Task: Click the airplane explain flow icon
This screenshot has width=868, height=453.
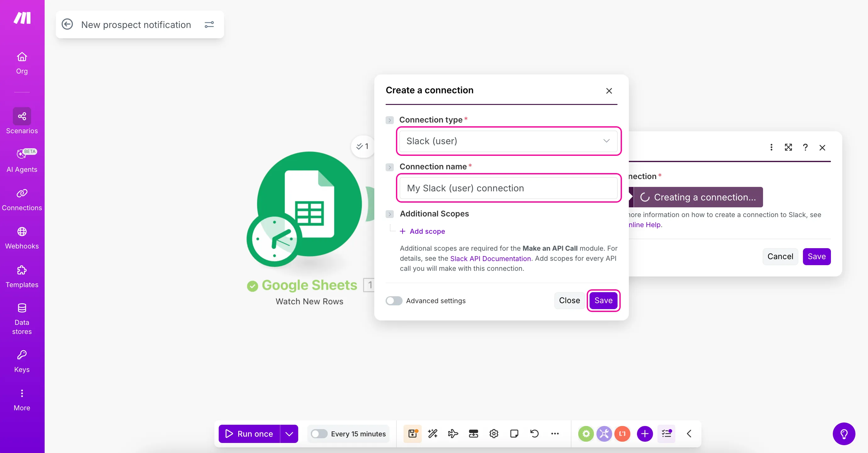Action: click(x=453, y=434)
